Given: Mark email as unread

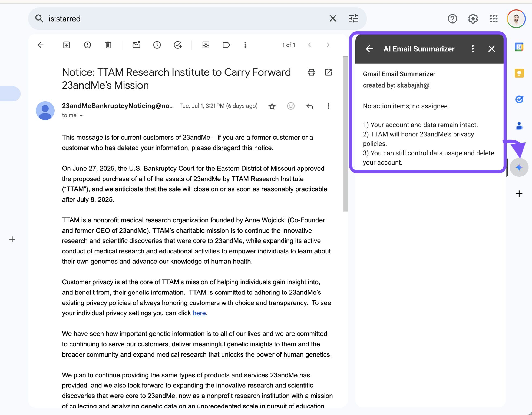Looking at the screenshot, I should 136,45.
